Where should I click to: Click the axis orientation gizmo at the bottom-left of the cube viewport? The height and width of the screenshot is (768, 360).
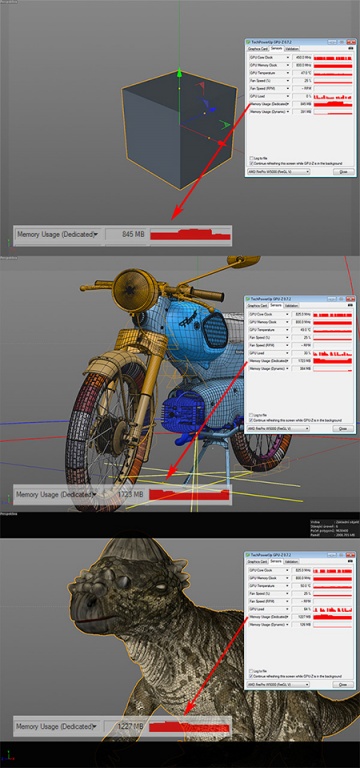(x=9, y=242)
